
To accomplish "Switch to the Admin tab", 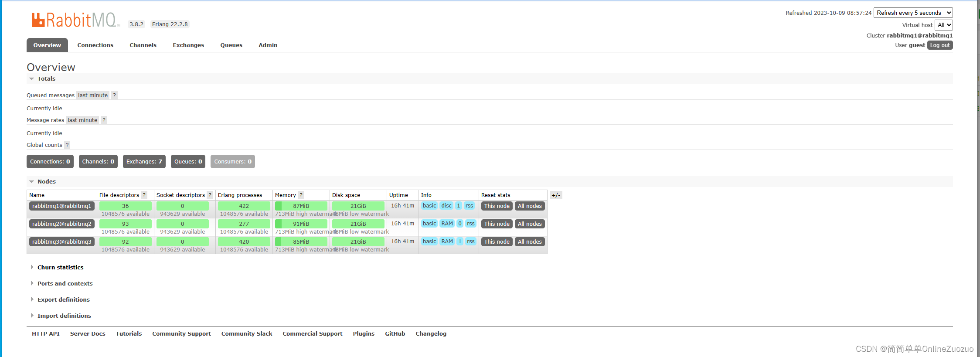I will point(268,45).
